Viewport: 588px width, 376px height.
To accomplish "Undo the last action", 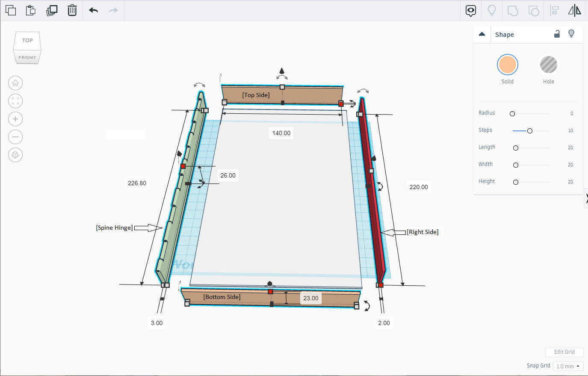I will [x=93, y=10].
